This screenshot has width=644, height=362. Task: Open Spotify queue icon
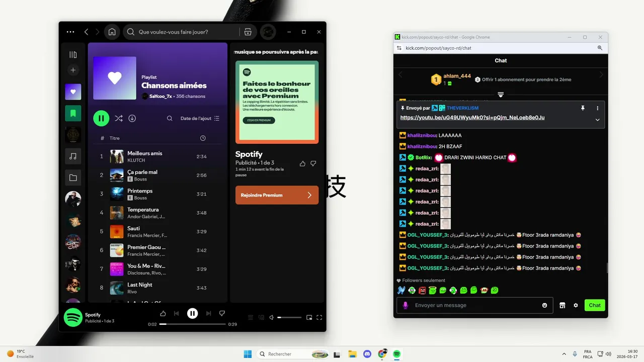[250, 317]
